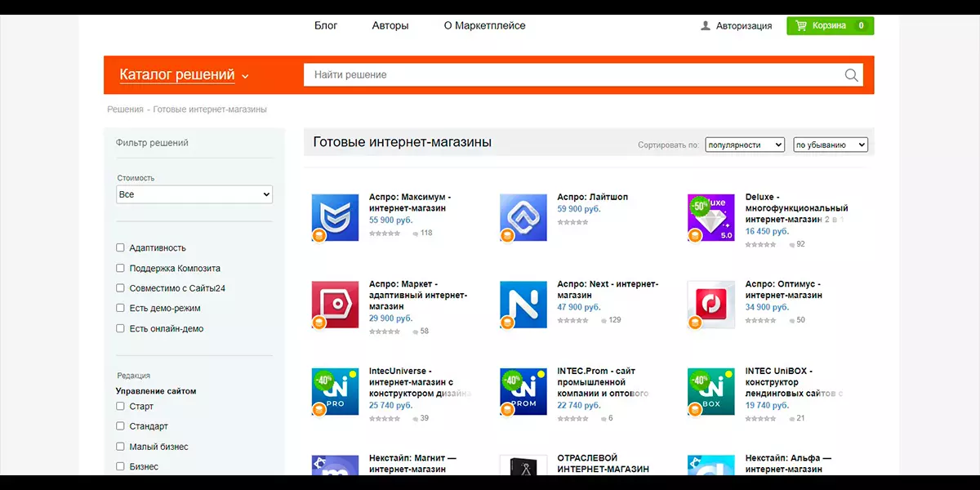Open the Аспро: Оптимус product icon
The height and width of the screenshot is (490, 980).
coord(711,305)
